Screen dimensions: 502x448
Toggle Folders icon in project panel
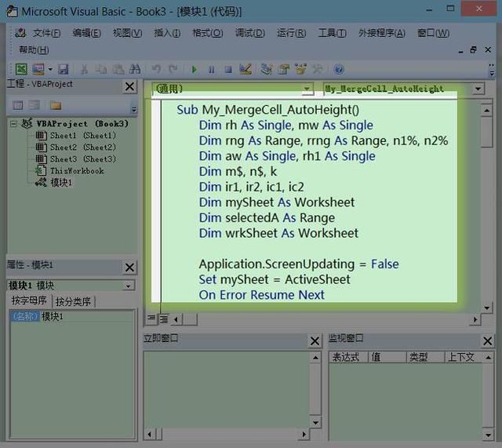[x=56, y=105]
